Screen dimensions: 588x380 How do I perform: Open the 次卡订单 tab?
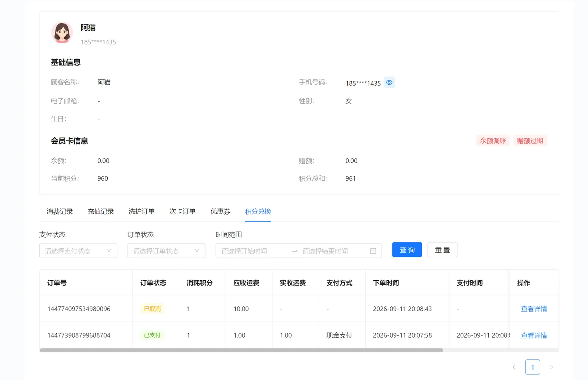coord(183,212)
